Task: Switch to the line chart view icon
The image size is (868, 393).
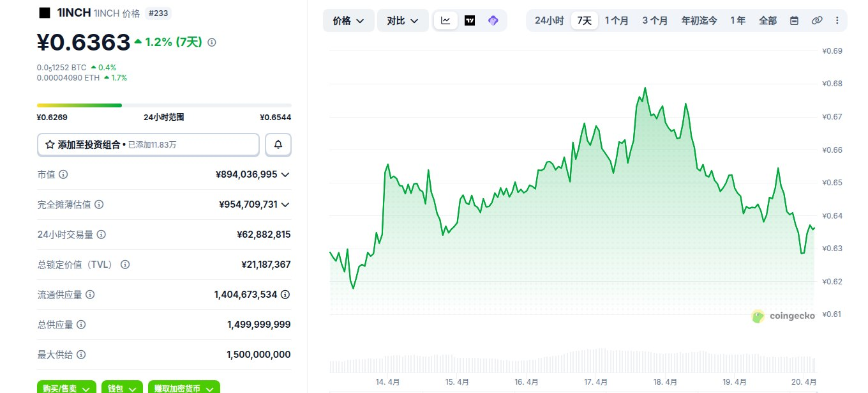Action: 445,20
